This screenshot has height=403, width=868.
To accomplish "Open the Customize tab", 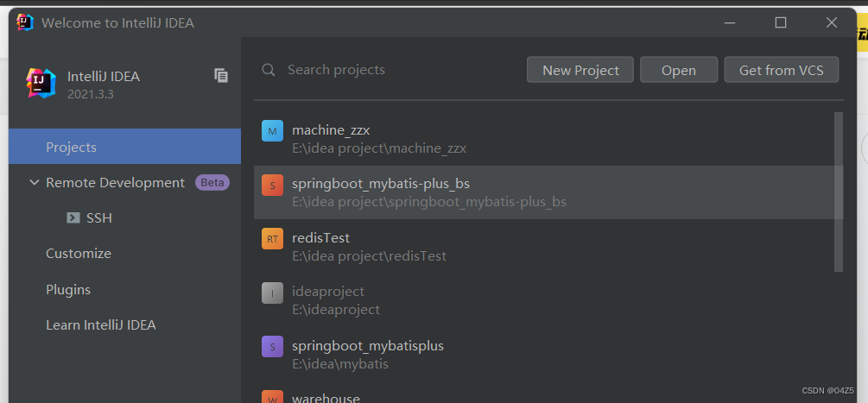I will 79,254.
